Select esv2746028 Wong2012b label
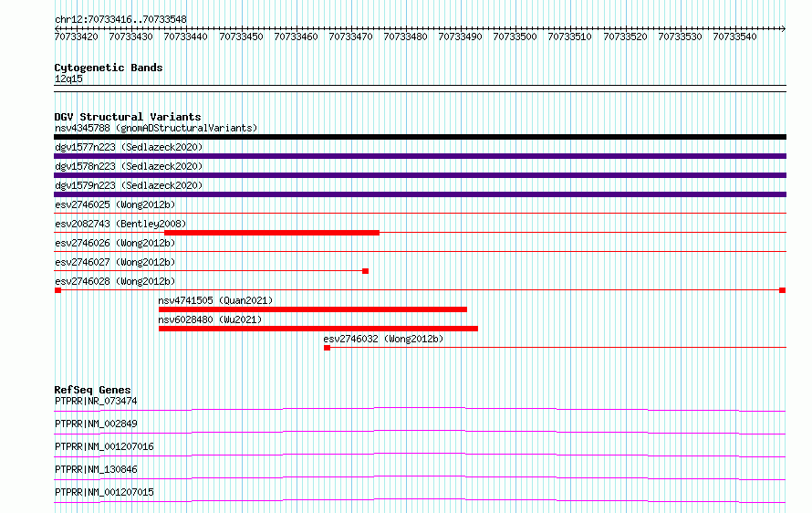The height and width of the screenshot is (513, 812). point(115,281)
